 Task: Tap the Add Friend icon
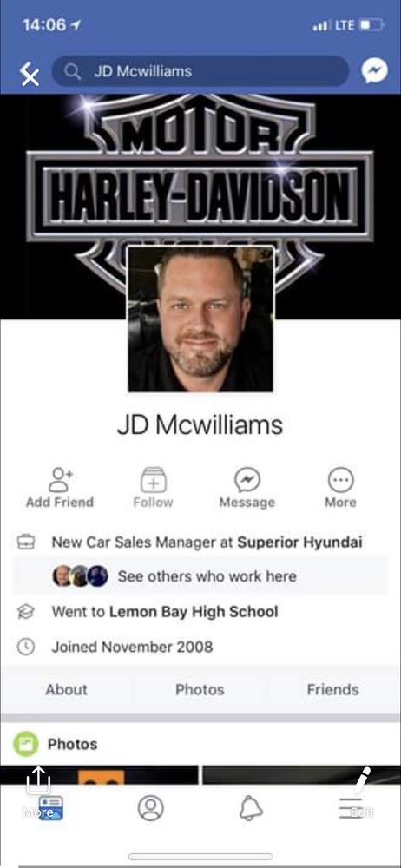60,479
